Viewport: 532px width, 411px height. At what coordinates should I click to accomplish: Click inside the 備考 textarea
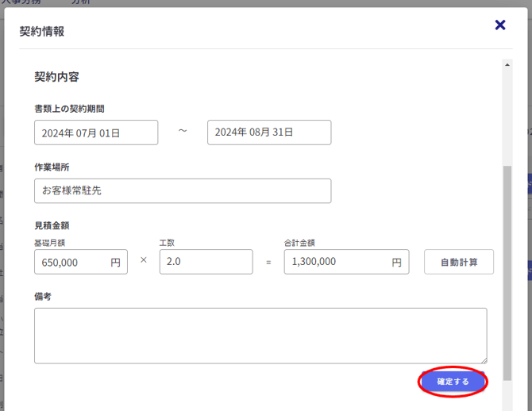pos(260,336)
